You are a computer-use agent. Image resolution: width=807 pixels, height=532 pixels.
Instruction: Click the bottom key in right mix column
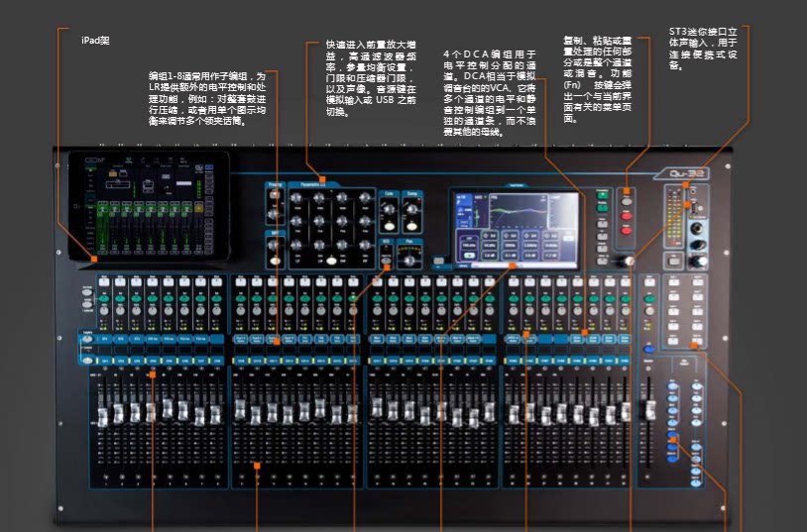(697, 482)
